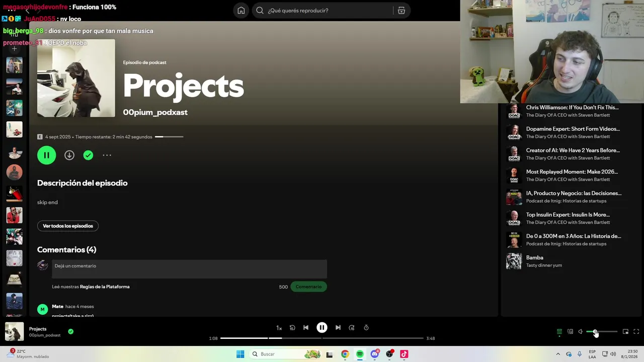Show hidden system tray icons
Viewport: 644px width, 362px height.
coord(558,354)
